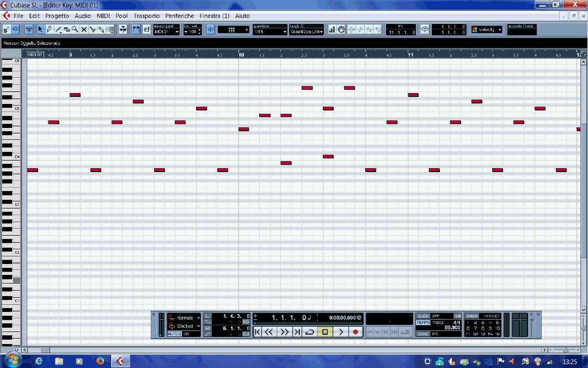Toggle the TEMPO track button

[x=424, y=323]
